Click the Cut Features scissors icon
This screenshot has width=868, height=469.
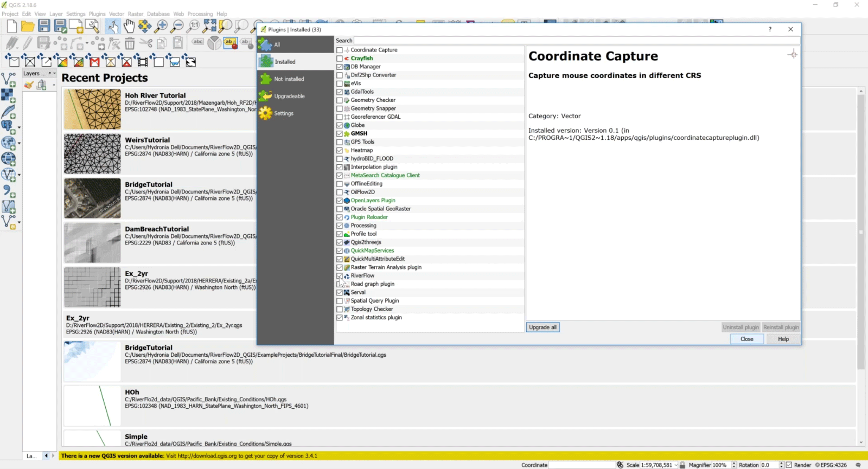[145, 43]
